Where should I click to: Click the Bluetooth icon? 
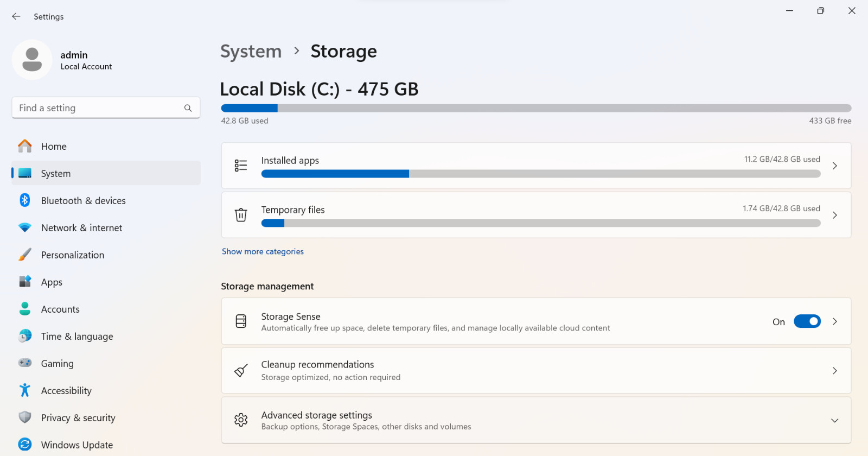coord(25,200)
